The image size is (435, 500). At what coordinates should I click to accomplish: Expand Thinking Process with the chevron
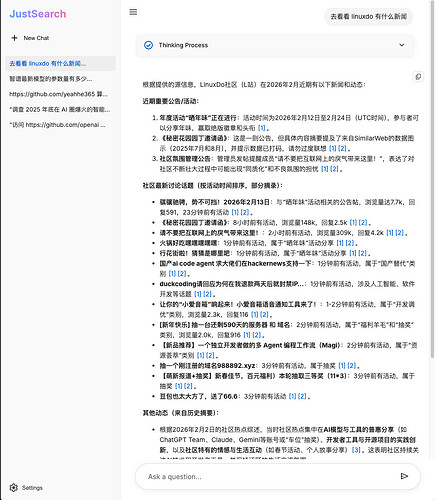pyautogui.click(x=402, y=45)
